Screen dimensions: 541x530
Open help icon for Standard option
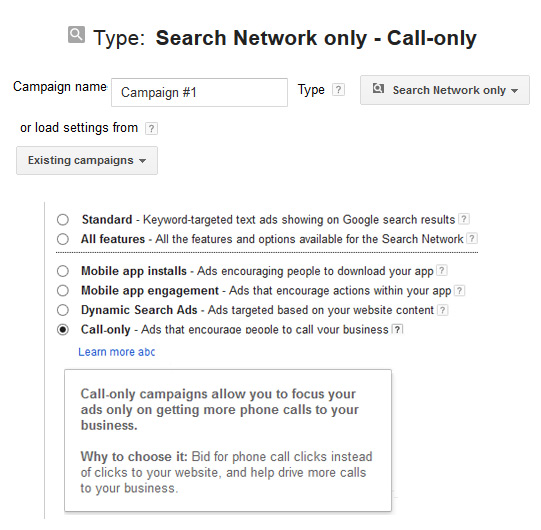[464, 219]
